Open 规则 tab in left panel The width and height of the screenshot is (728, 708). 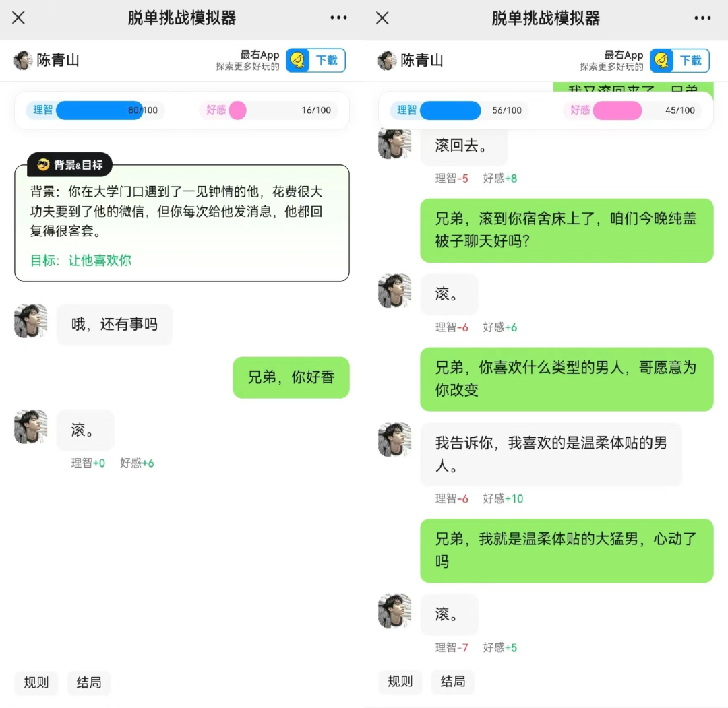click(36, 682)
